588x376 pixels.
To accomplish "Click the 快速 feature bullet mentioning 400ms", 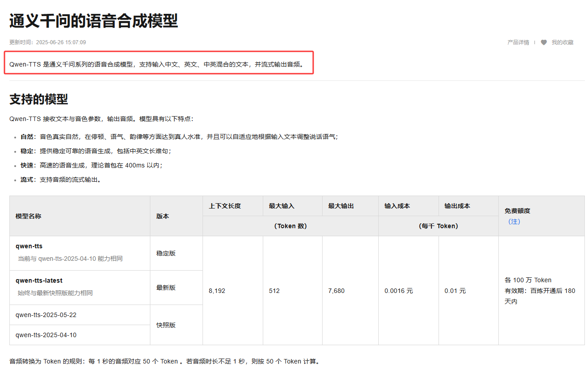I will pos(91,165).
